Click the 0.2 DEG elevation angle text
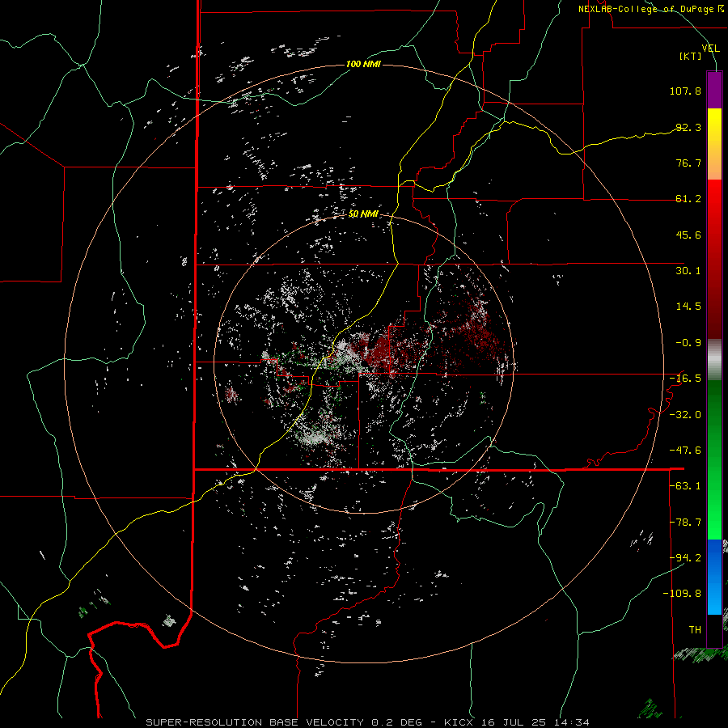 (x=396, y=722)
